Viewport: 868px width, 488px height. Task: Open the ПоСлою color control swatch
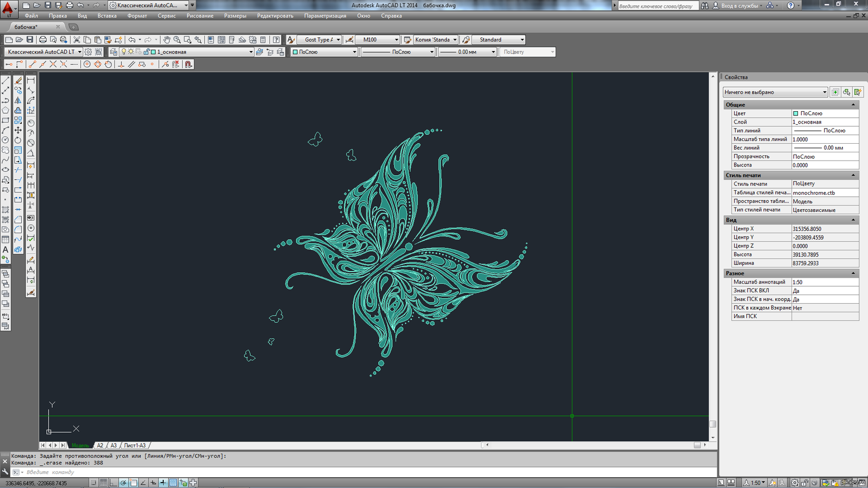324,52
